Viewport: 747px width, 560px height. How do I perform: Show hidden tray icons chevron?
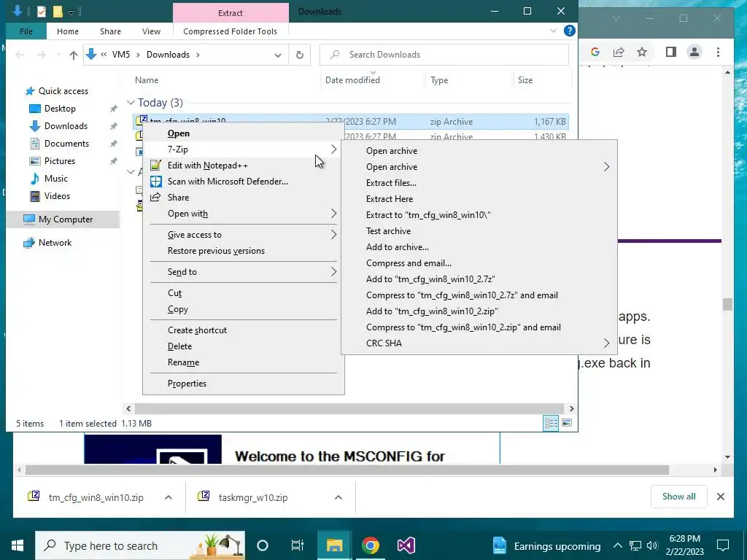click(x=617, y=545)
